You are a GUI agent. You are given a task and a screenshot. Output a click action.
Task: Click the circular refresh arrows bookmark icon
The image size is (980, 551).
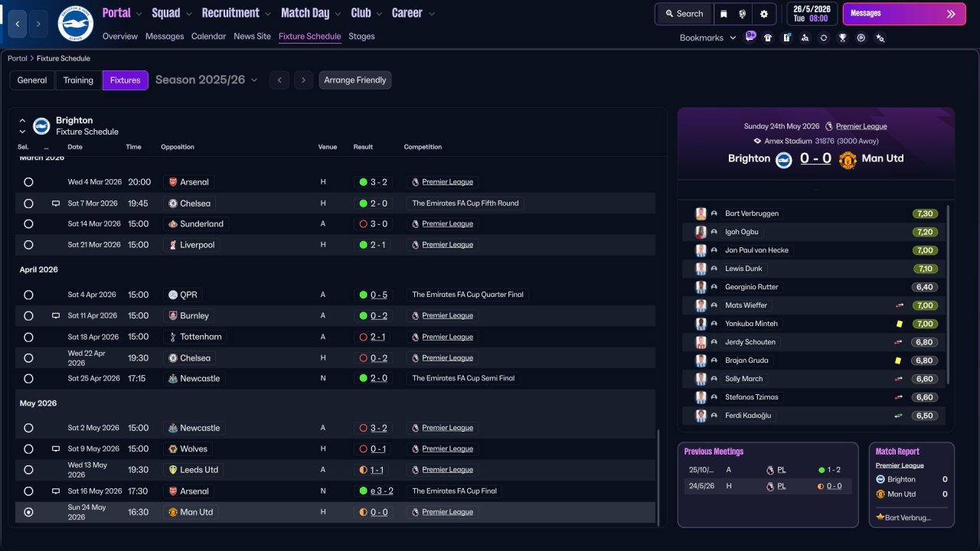click(824, 37)
